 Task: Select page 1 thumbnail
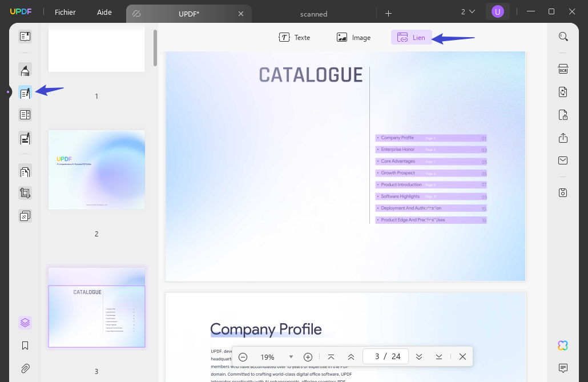click(96, 48)
